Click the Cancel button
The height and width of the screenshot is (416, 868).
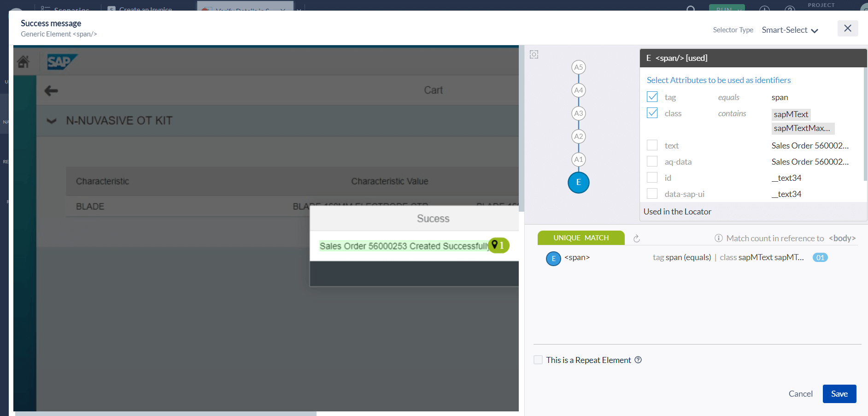801,394
